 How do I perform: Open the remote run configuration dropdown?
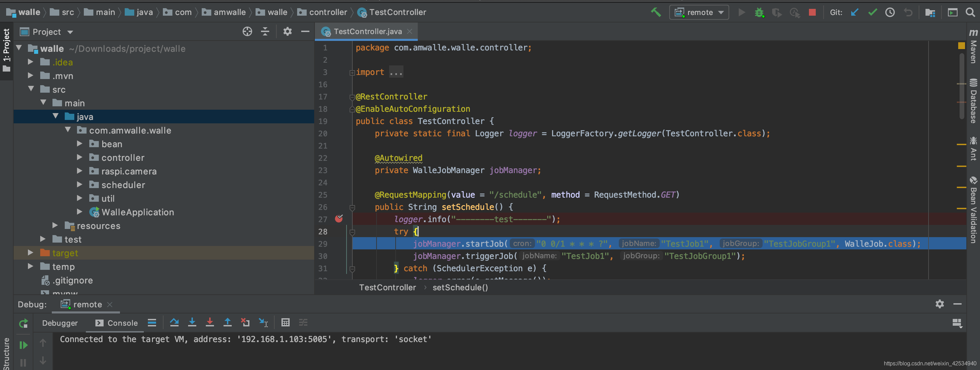(699, 12)
